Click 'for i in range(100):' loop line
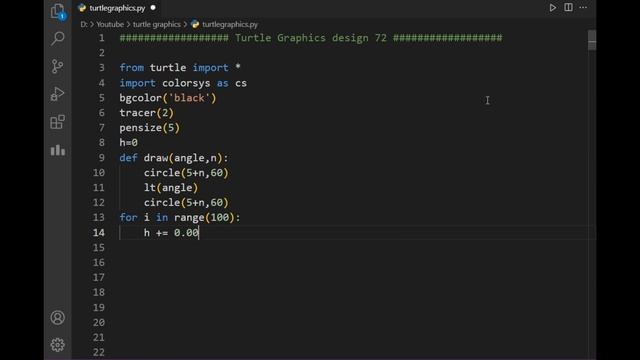 [x=180, y=218]
